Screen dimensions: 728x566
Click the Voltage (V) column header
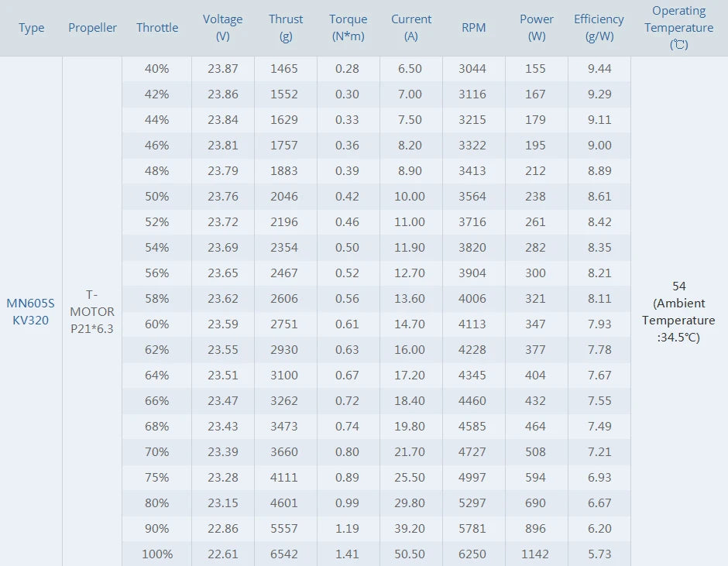point(222,28)
